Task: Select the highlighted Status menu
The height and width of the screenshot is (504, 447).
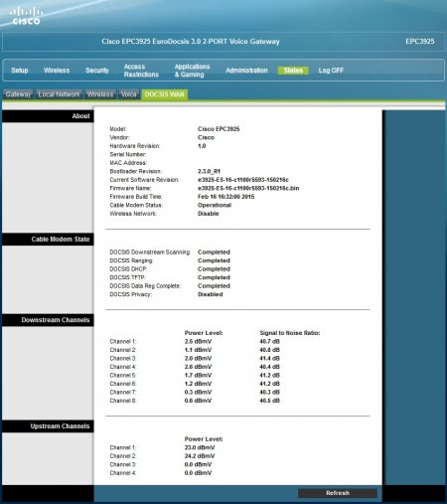Action: click(x=293, y=71)
